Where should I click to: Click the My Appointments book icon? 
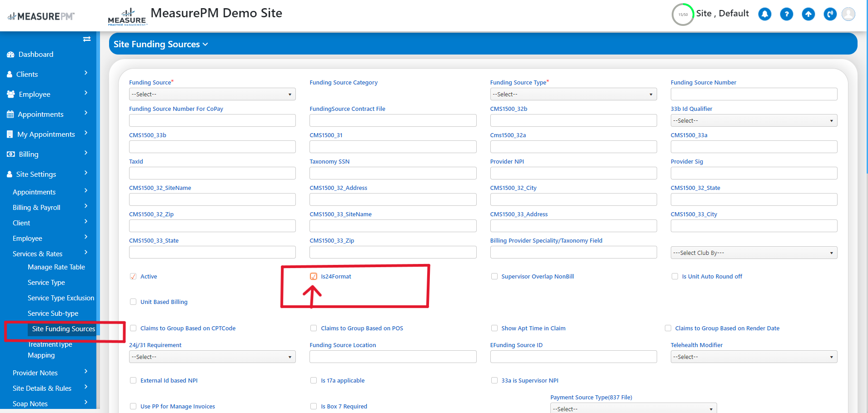[x=10, y=134]
